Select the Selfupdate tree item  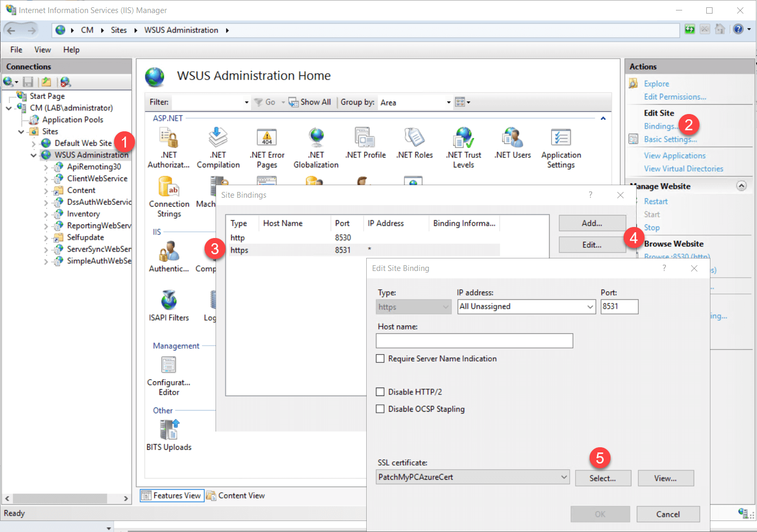(x=85, y=237)
